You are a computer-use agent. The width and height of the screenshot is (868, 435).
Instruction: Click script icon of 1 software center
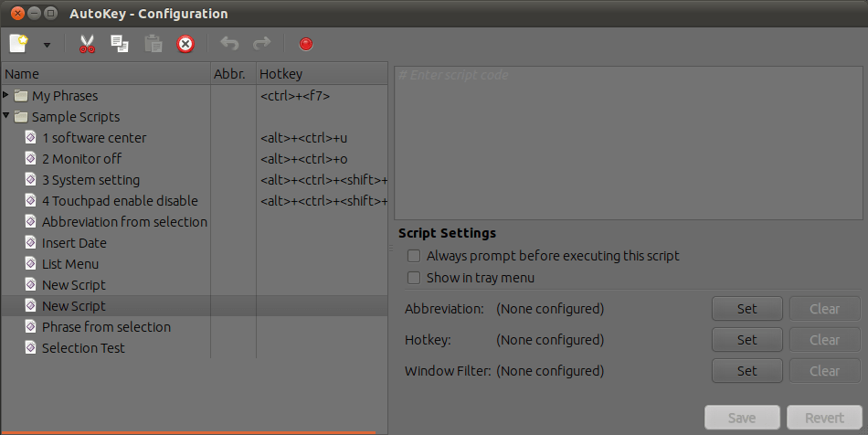(31, 137)
